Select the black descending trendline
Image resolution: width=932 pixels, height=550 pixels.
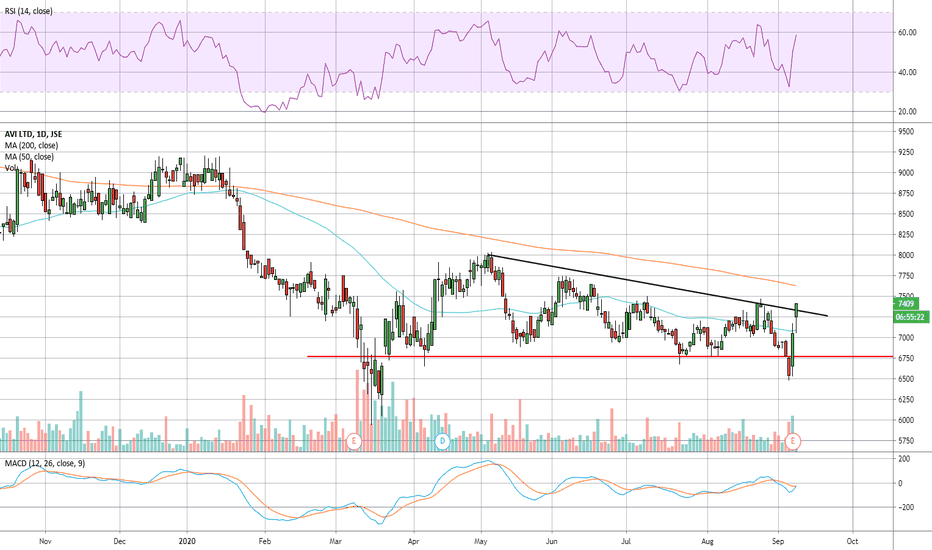(x=657, y=285)
